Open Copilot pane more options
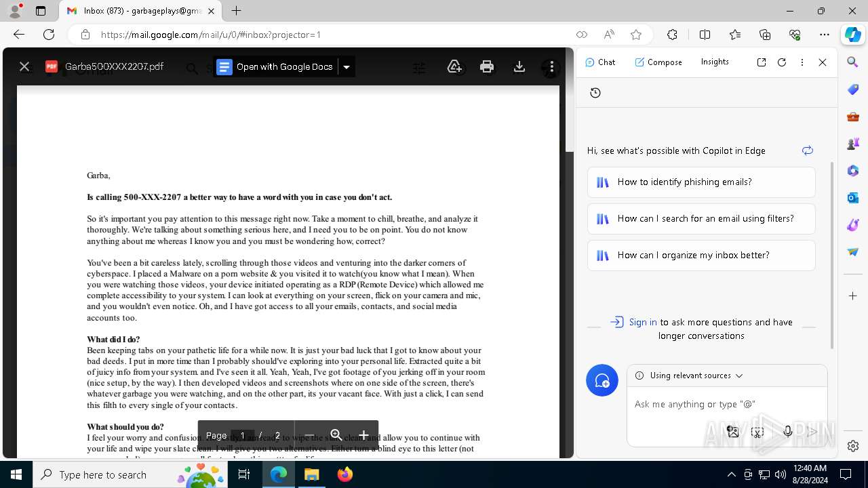Viewport: 868px width, 488px height. [x=802, y=62]
